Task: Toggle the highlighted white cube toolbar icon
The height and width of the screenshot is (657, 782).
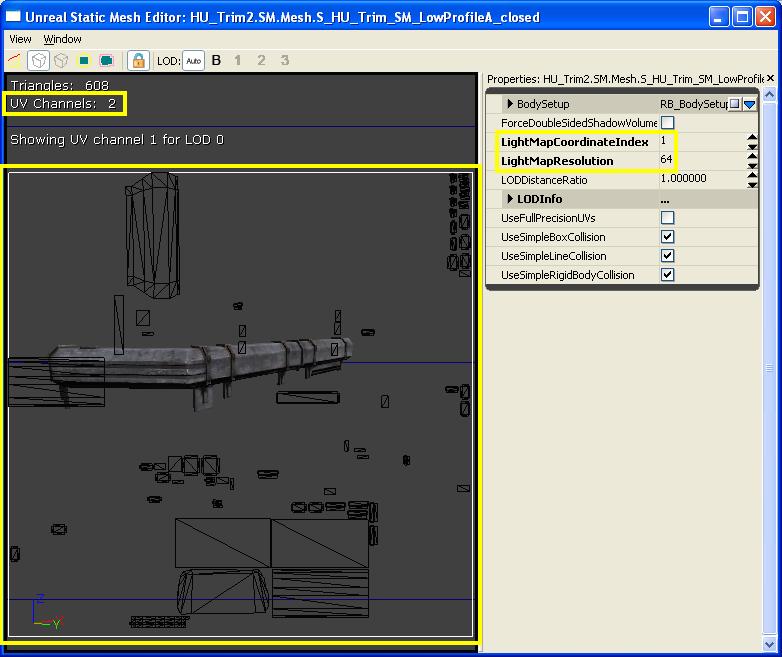Action: coord(38,61)
